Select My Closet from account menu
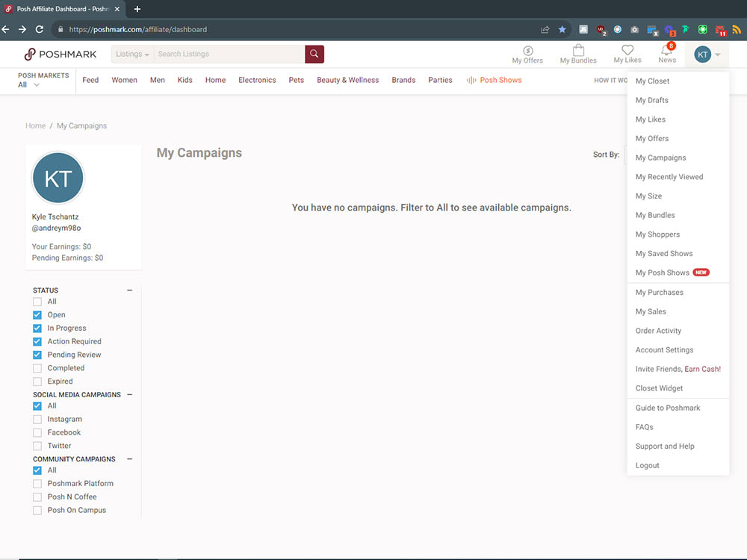The height and width of the screenshot is (560, 747). 652,81
